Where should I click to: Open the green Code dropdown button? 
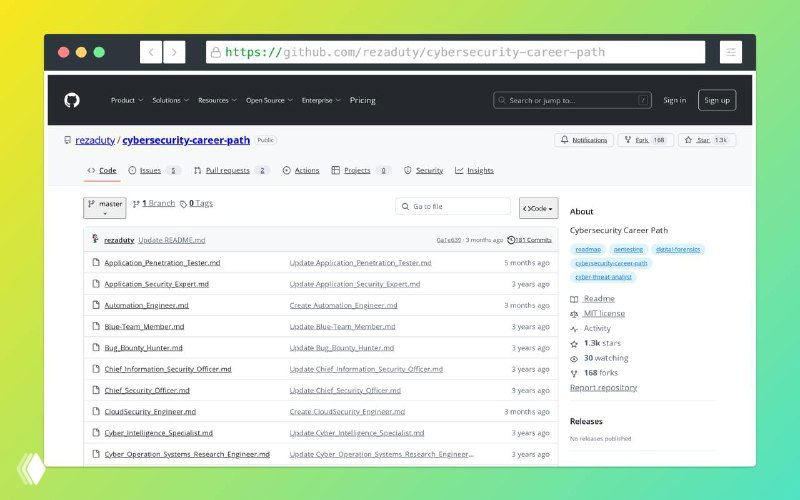(x=538, y=208)
